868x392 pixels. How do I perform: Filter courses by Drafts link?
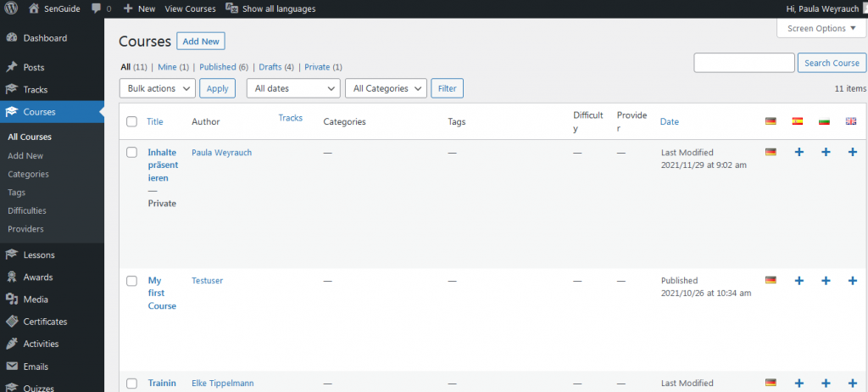coord(270,67)
